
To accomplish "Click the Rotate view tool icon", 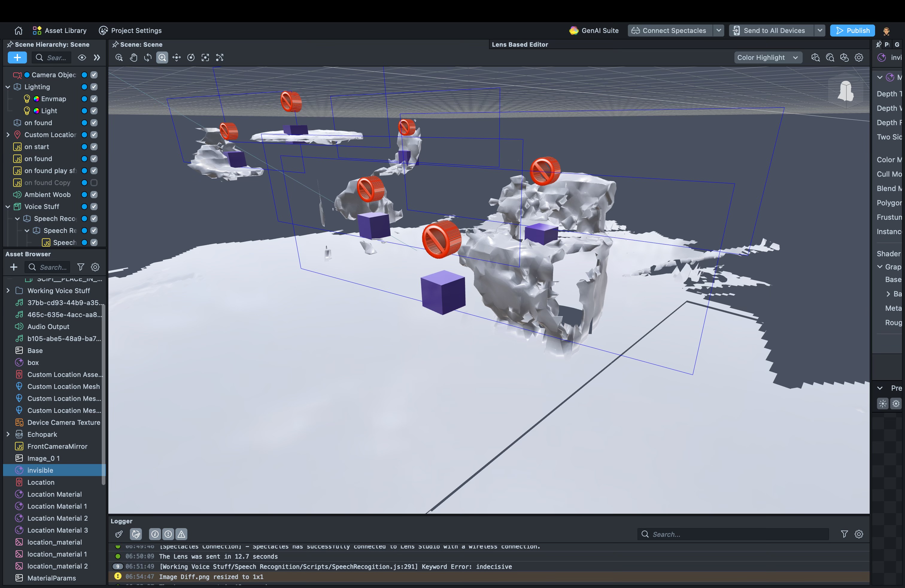I will click(x=148, y=57).
